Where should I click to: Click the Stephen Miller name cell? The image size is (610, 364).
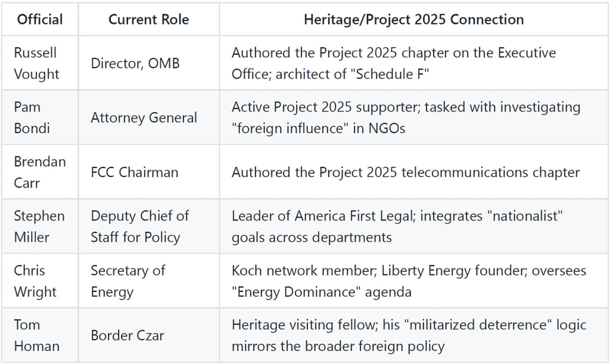39,226
